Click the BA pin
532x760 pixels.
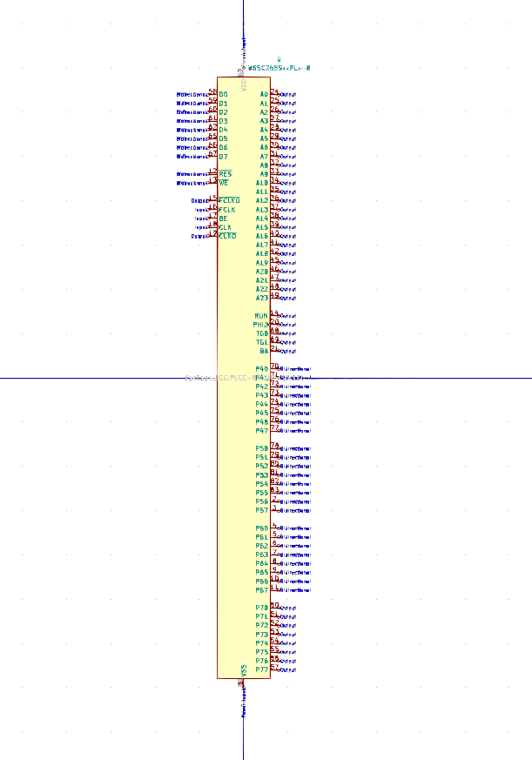tap(264, 351)
